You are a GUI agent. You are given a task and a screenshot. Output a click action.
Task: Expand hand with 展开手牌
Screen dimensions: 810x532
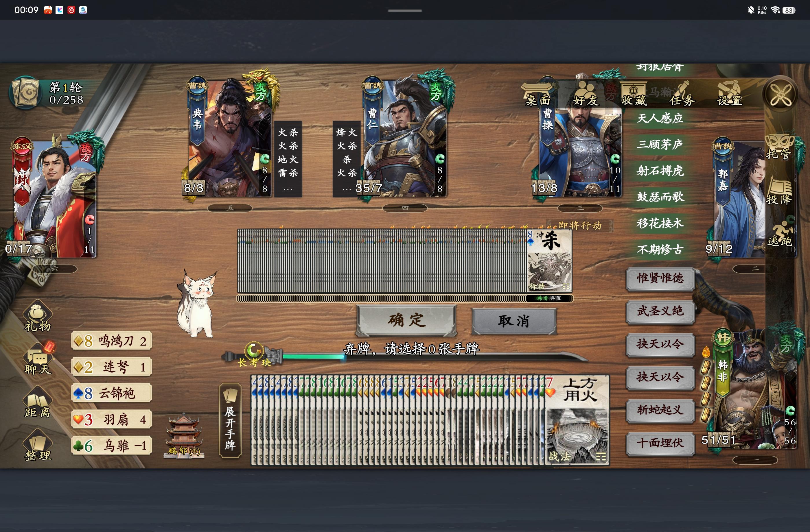[230, 421]
